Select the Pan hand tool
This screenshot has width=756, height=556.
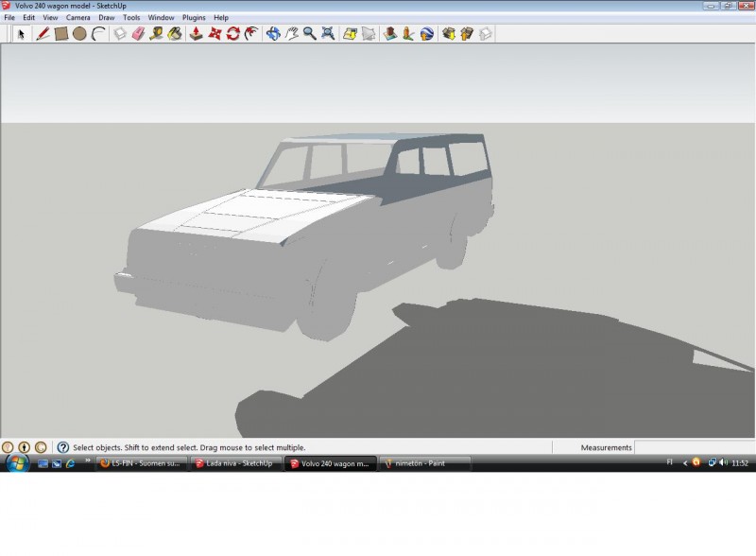click(291, 34)
